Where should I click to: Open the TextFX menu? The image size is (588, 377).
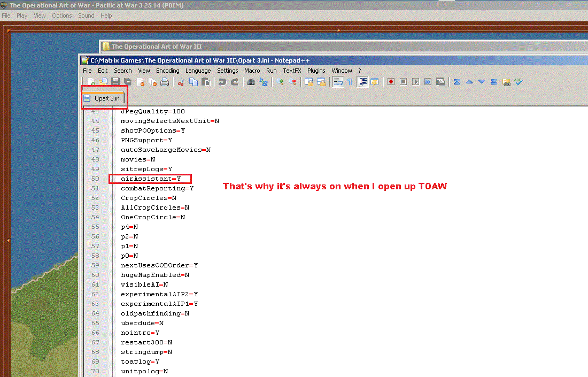pos(292,71)
